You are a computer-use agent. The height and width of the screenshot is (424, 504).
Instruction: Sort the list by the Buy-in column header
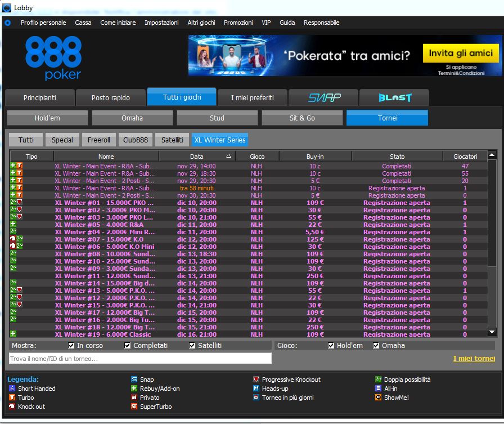click(x=315, y=157)
